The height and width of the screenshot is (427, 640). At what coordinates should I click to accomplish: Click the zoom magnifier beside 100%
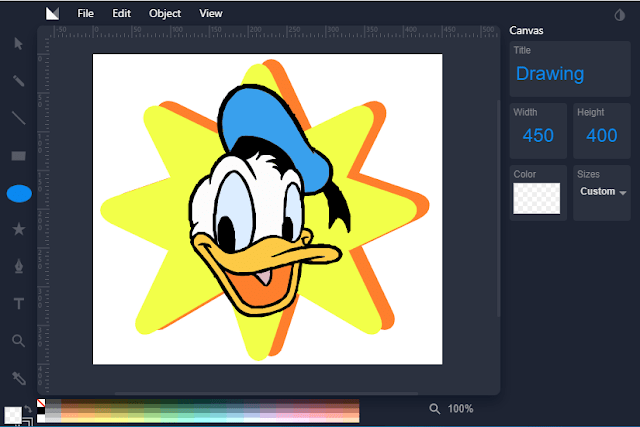pyautogui.click(x=435, y=409)
